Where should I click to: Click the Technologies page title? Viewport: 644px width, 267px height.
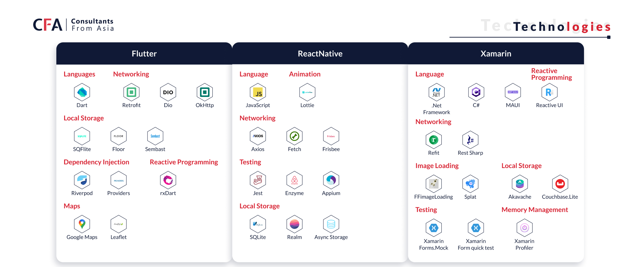pyautogui.click(x=561, y=26)
